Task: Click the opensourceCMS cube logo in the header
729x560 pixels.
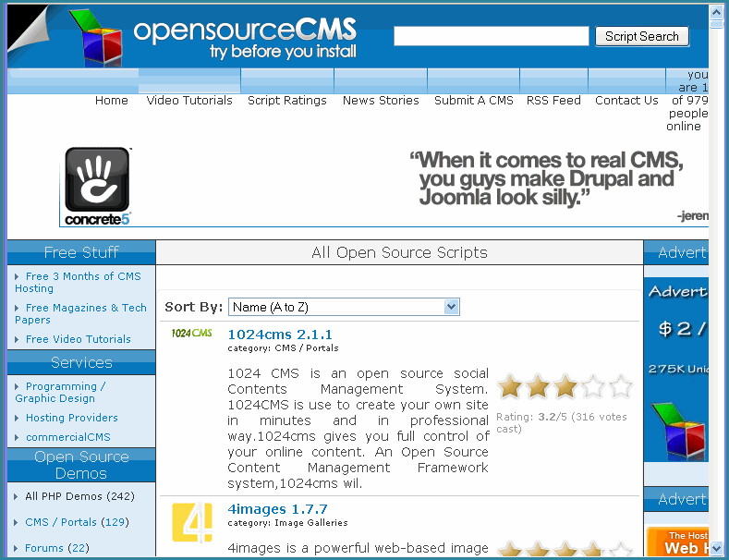Action: pos(96,38)
